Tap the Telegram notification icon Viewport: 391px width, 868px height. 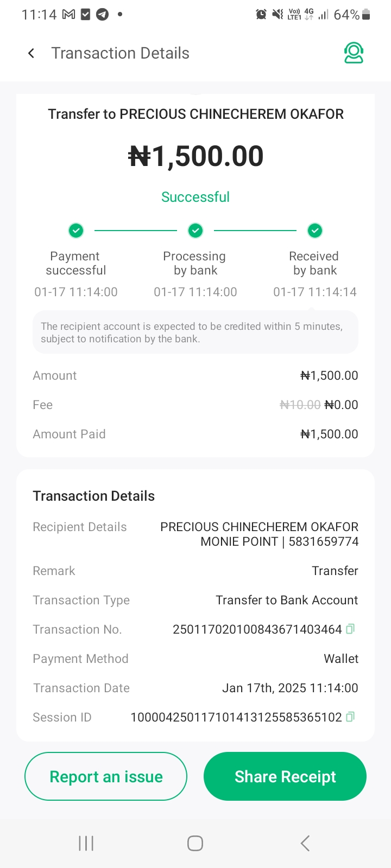tap(102, 15)
